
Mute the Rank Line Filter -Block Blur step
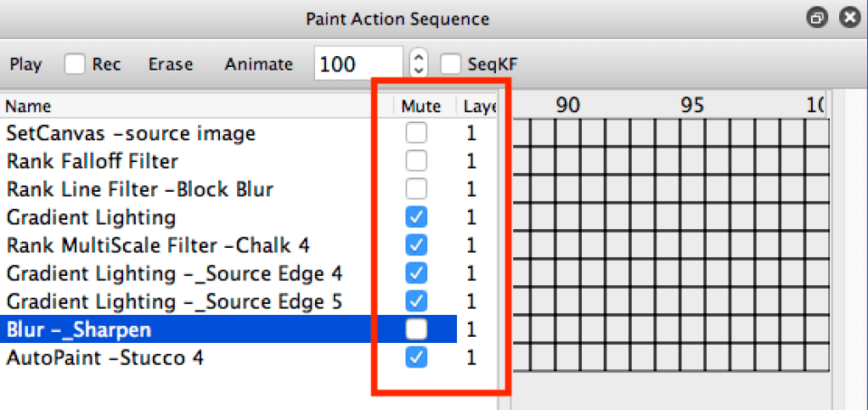pyautogui.click(x=416, y=189)
